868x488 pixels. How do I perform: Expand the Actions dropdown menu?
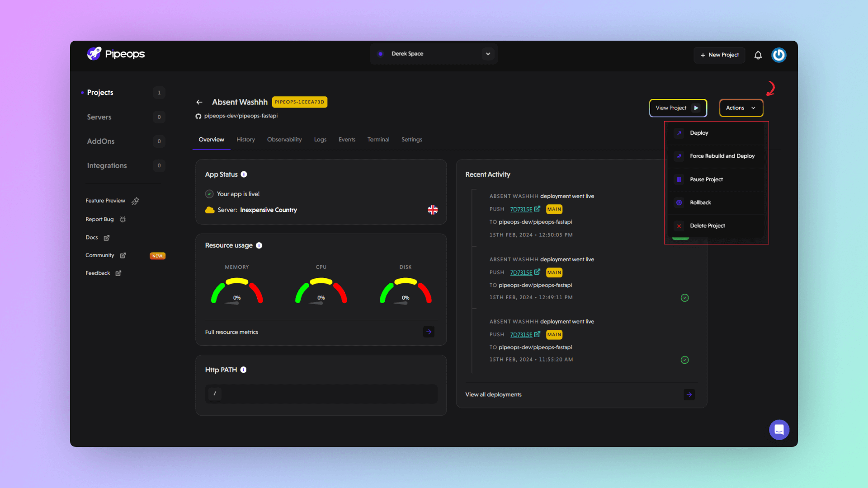[x=741, y=107]
